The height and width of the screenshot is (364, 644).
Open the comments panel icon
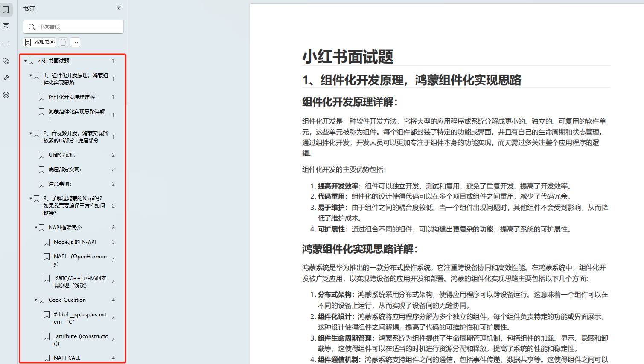pos(6,44)
